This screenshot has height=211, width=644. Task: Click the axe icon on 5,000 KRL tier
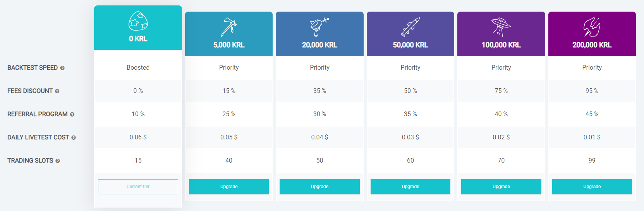(229, 27)
